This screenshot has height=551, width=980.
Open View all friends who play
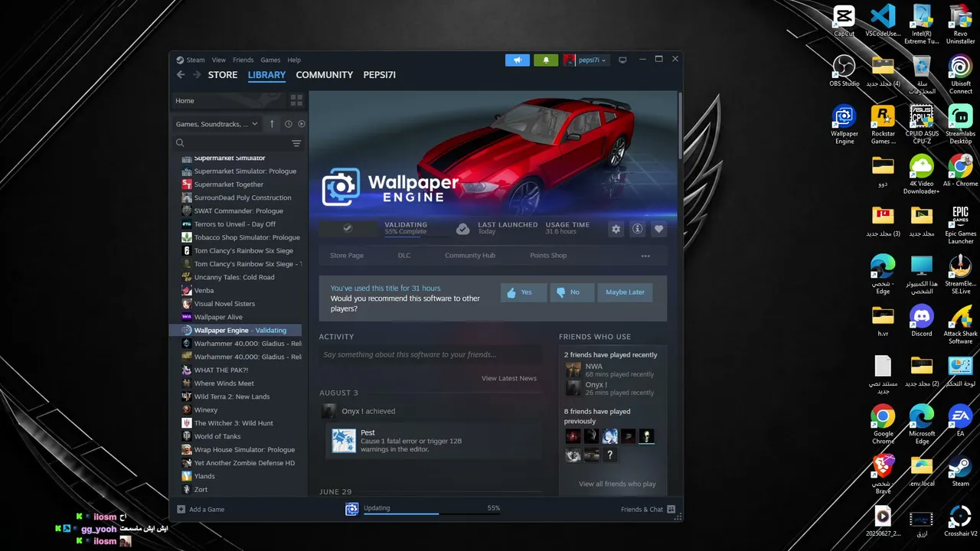[617, 484]
